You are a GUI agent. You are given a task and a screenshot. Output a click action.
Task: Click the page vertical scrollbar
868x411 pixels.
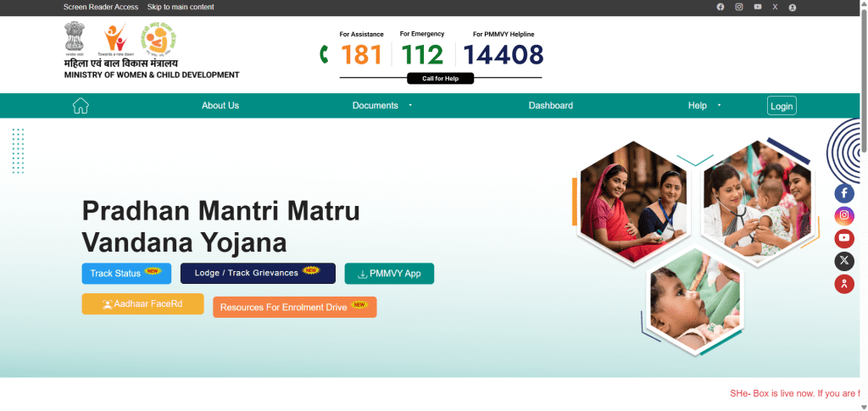tap(864, 205)
